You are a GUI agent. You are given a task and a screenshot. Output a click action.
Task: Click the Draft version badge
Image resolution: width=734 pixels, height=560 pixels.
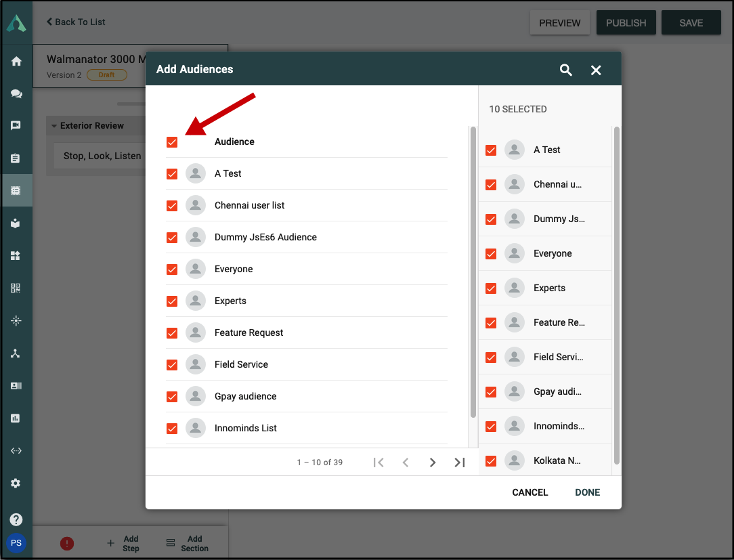[107, 75]
